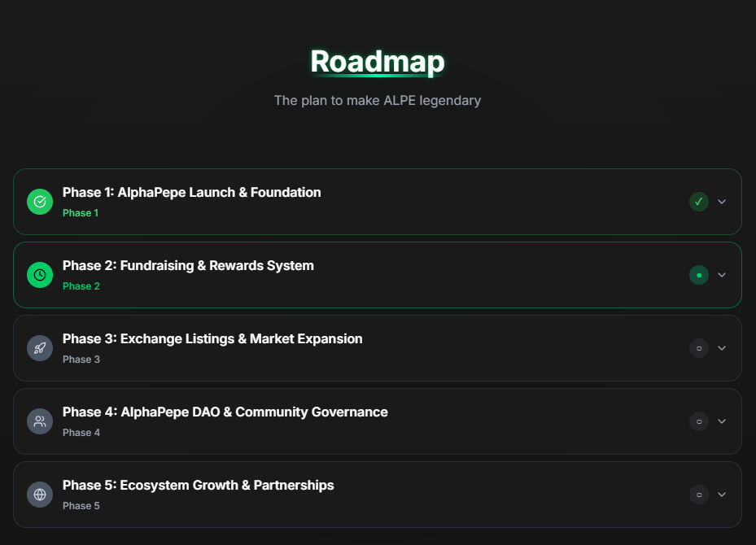Expand Phase 4 chevron arrow
The height and width of the screenshot is (545, 756).
[x=722, y=421]
